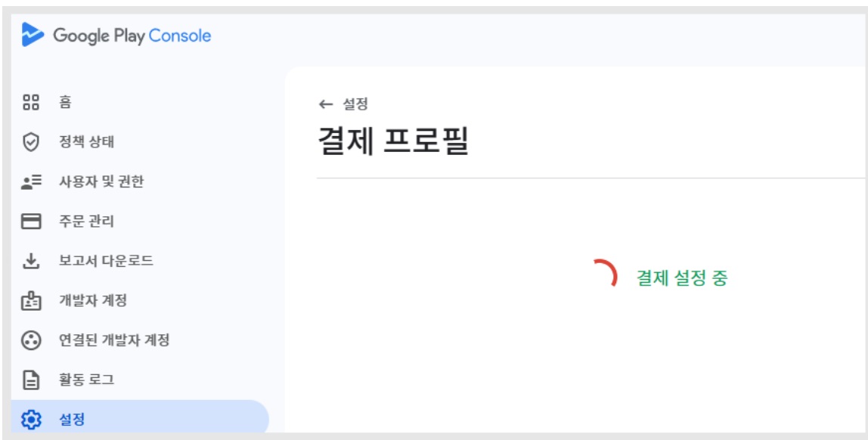Open the 홈 menu item
The width and height of the screenshot is (868, 440).
tap(139, 102)
